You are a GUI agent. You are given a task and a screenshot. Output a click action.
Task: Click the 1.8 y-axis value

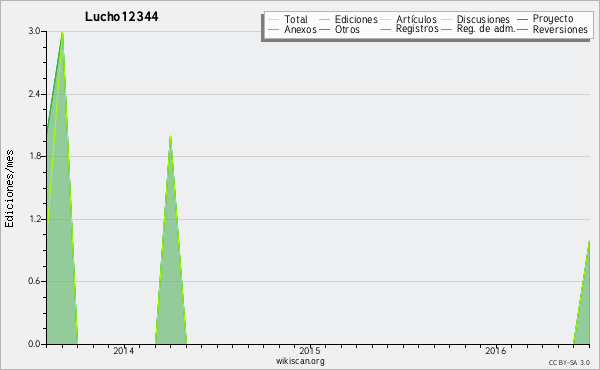tap(34, 156)
